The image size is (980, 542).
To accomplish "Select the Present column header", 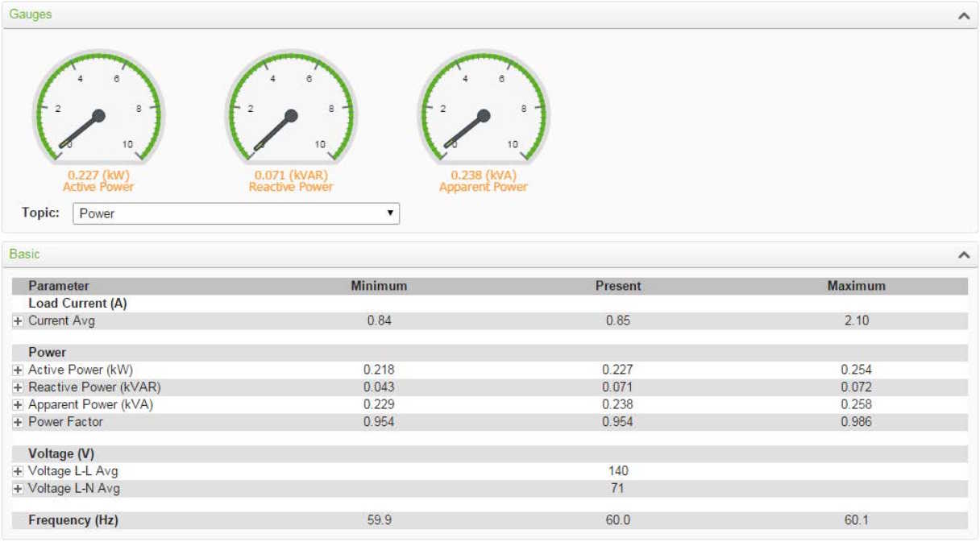I will pos(618,286).
